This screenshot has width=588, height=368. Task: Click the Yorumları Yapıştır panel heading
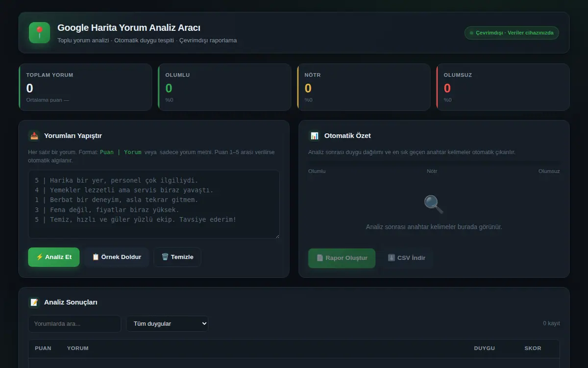pos(73,135)
